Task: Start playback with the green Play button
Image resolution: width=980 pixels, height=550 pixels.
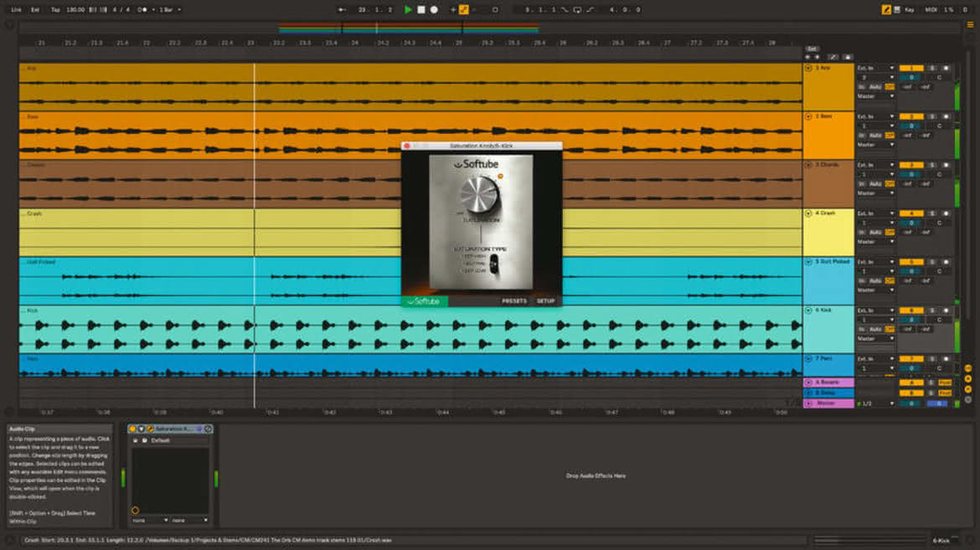Action: click(x=408, y=9)
